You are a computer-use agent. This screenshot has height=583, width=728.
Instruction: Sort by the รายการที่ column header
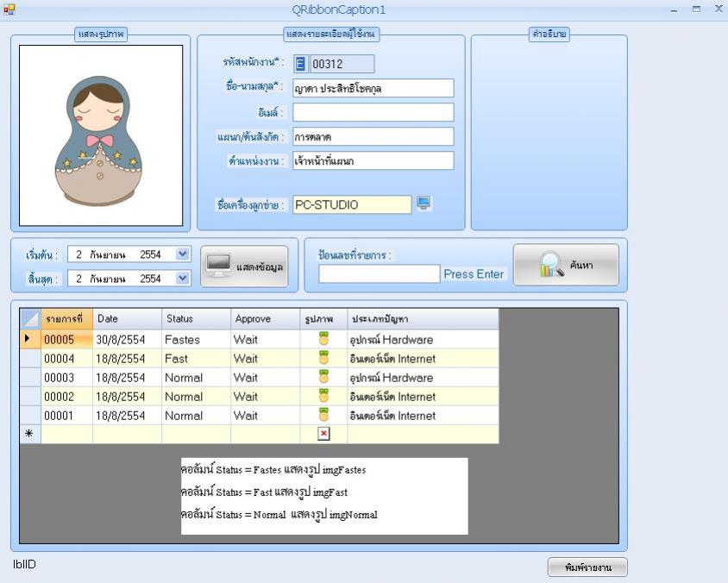[67, 319]
